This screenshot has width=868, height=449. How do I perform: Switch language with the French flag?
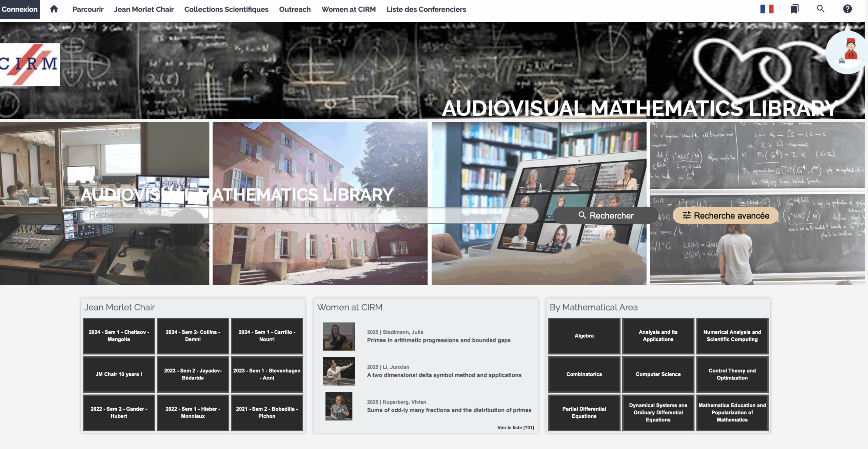tap(767, 9)
